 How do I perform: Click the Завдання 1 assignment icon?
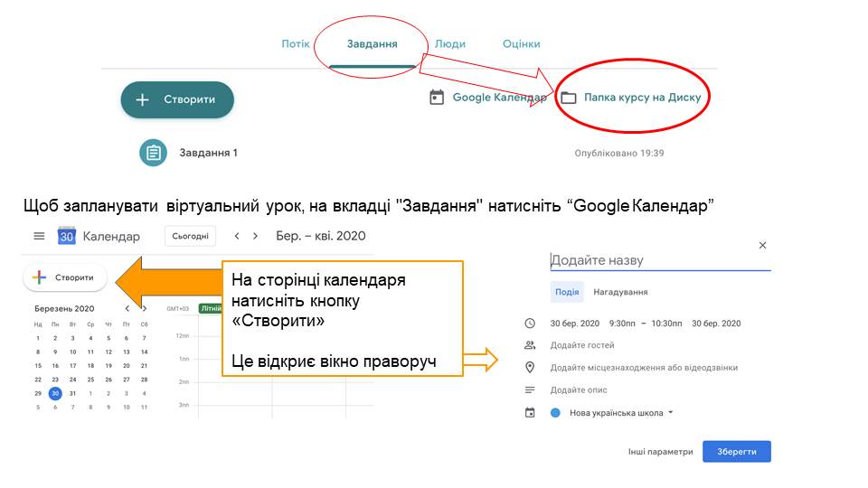point(154,153)
